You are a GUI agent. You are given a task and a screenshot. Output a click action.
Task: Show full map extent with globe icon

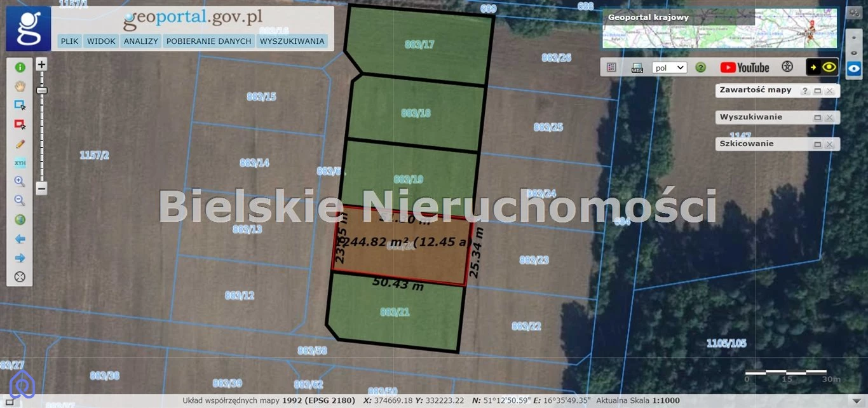pos(20,220)
